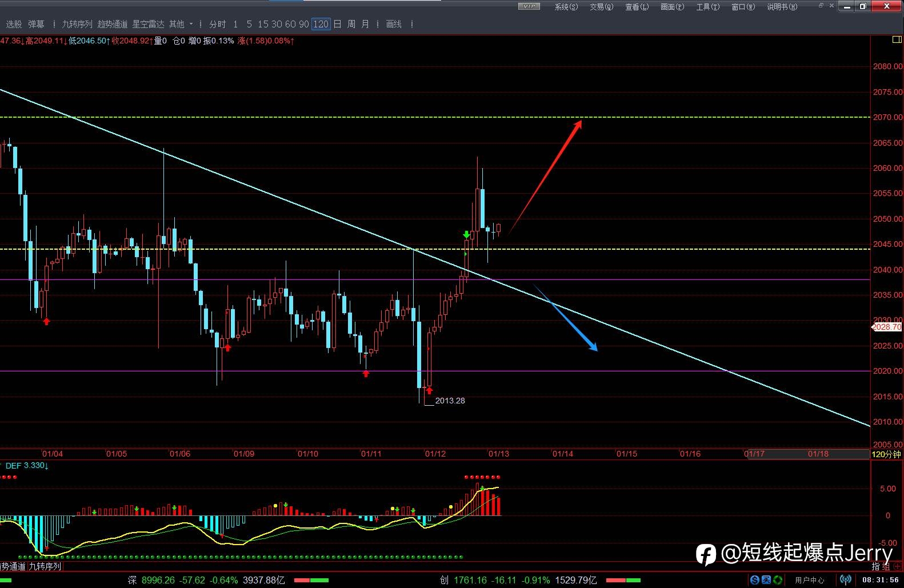The image size is (904, 588).
Task: Click the green refresh circle icon
Action: (778, 580)
